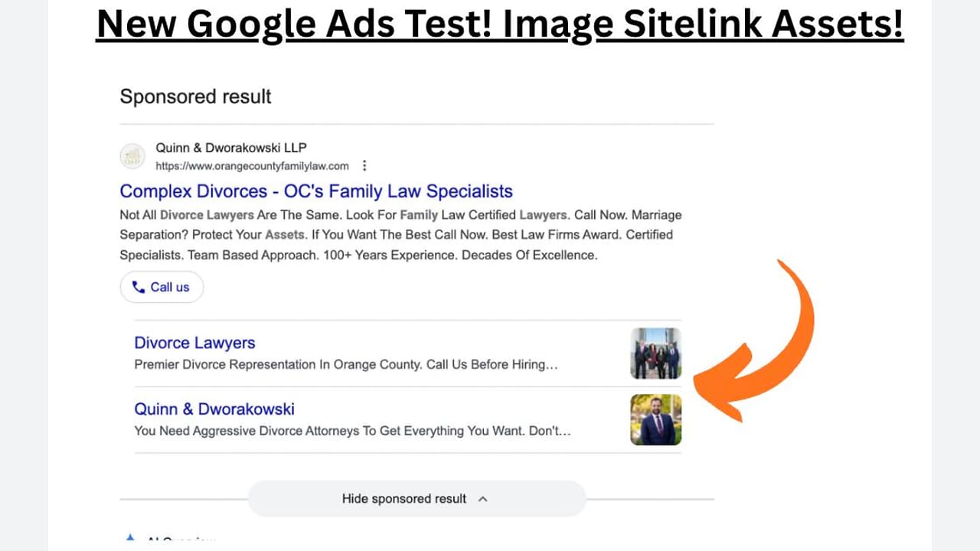Viewport: 980px width, 551px height.
Task: Open the Divorce Lawyers sitelink
Action: pyautogui.click(x=194, y=343)
